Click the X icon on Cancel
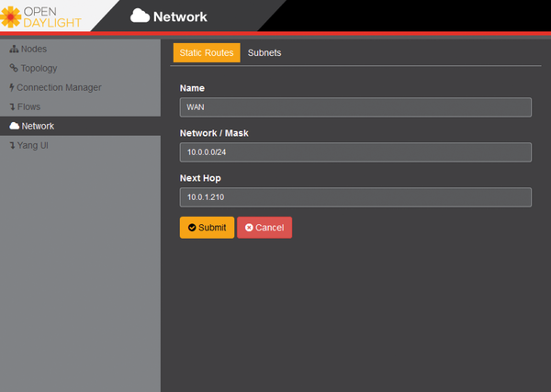551x392 pixels. [x=249, y=228]
